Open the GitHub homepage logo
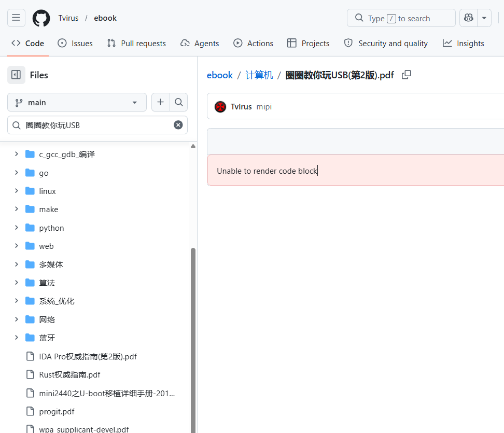 coord(41,18)
